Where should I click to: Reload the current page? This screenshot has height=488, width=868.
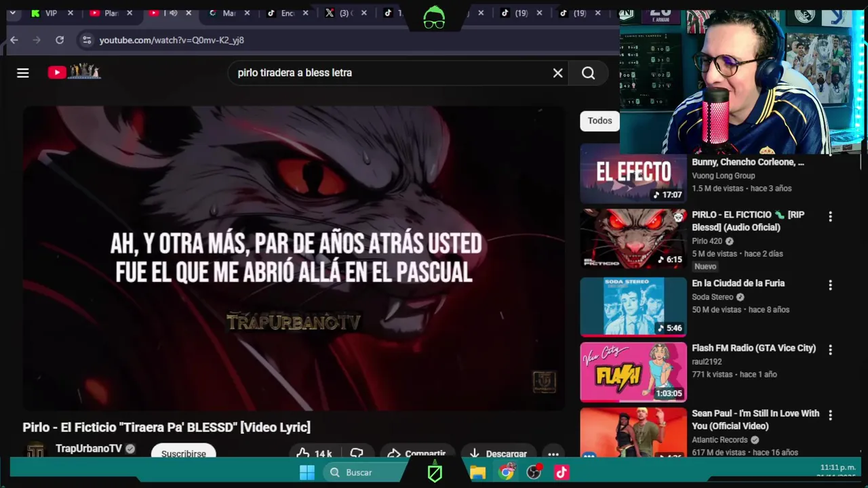[60, 40]
